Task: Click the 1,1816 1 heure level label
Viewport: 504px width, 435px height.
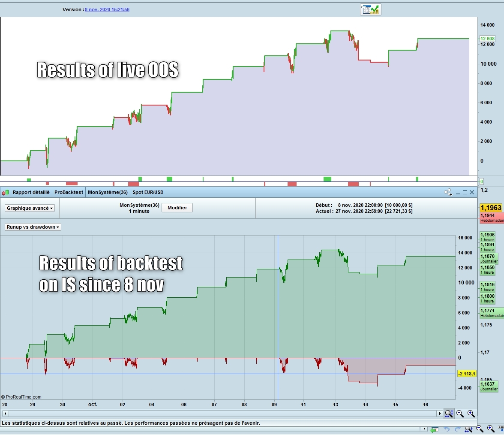Action: coord(487,287)
